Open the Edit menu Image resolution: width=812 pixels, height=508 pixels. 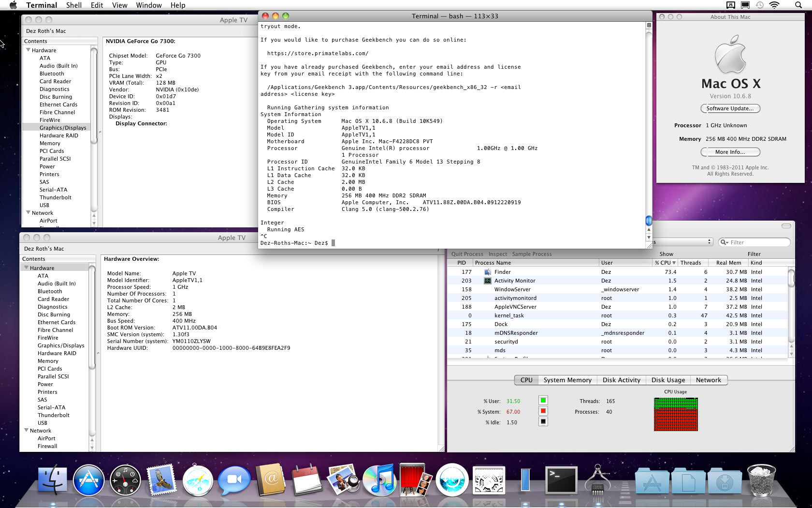click(97, 5)
